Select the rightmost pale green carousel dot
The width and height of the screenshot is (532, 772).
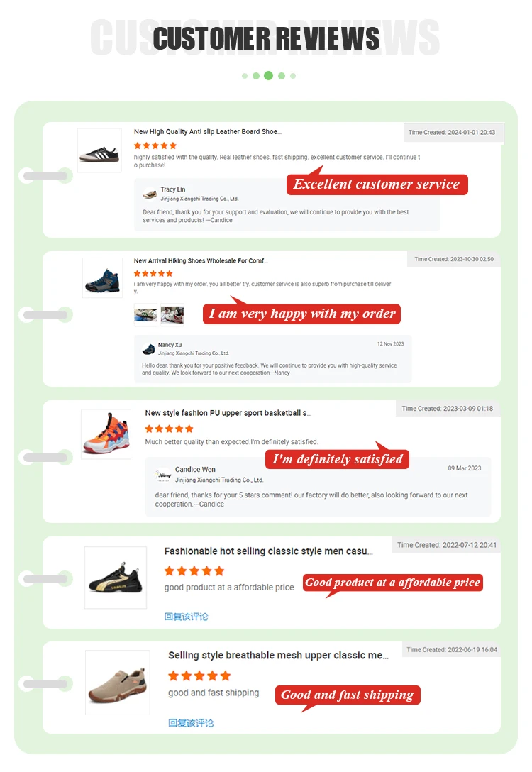pyautogui.click(x=293, y=75)
